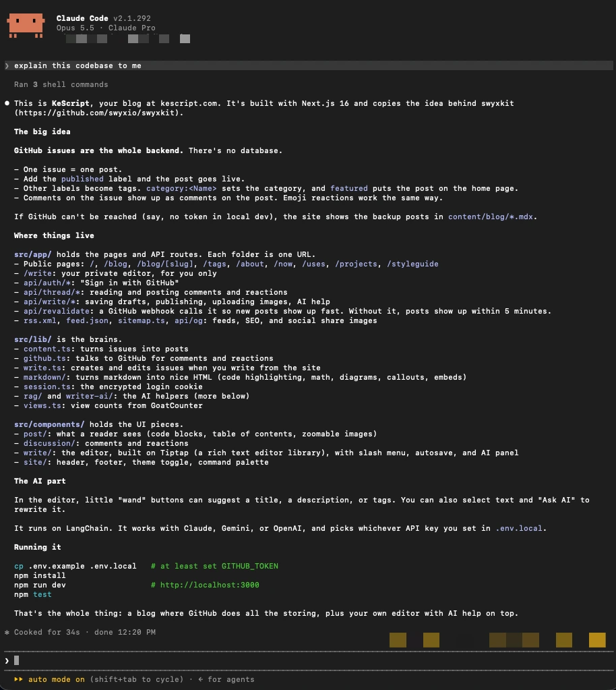Click the discussion/ folder name
This screenshot has width=616, height=690.
49,443
